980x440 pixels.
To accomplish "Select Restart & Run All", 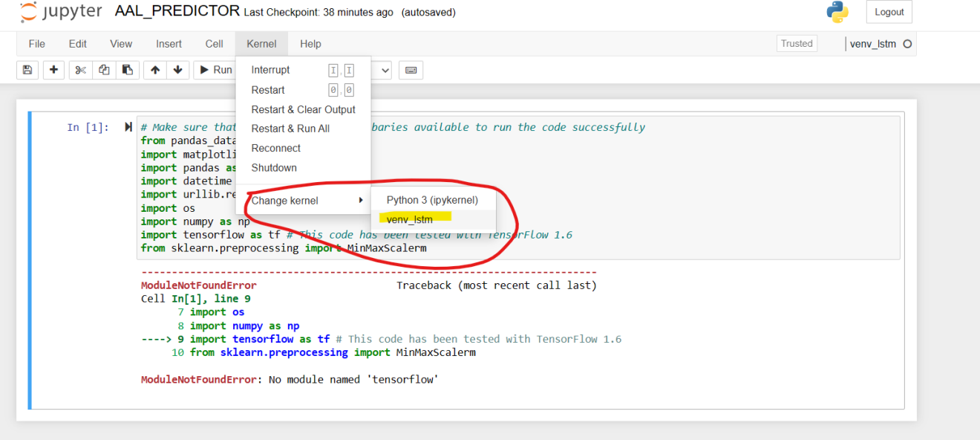I will coord(290,129).
